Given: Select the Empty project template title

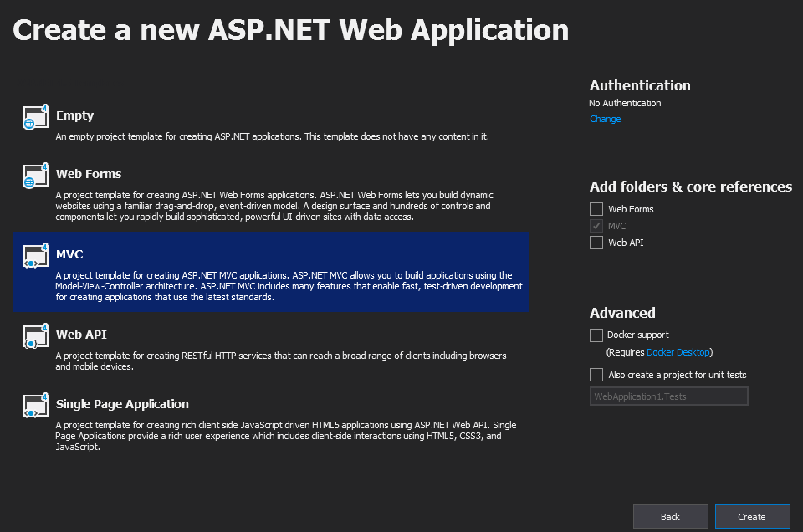Looking at the screenshot, I should [74, 115].
